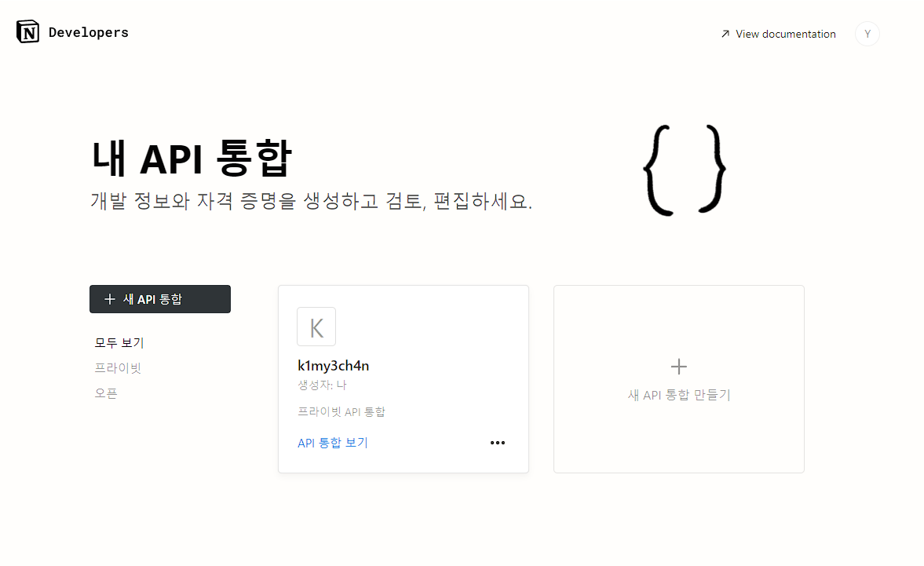924x566 pixels.
Task: Click the arrow icon beside View documentation
Action: click(x=725, y=35)
